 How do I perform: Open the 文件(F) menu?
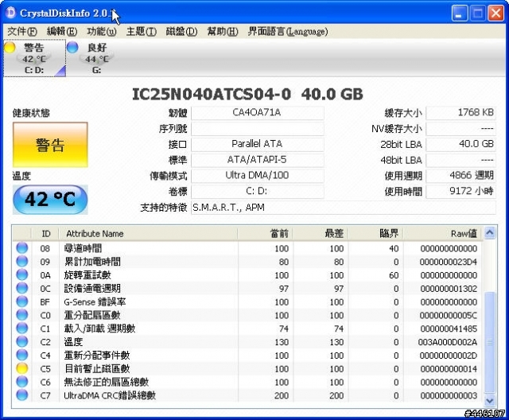[x=22, y=32]
